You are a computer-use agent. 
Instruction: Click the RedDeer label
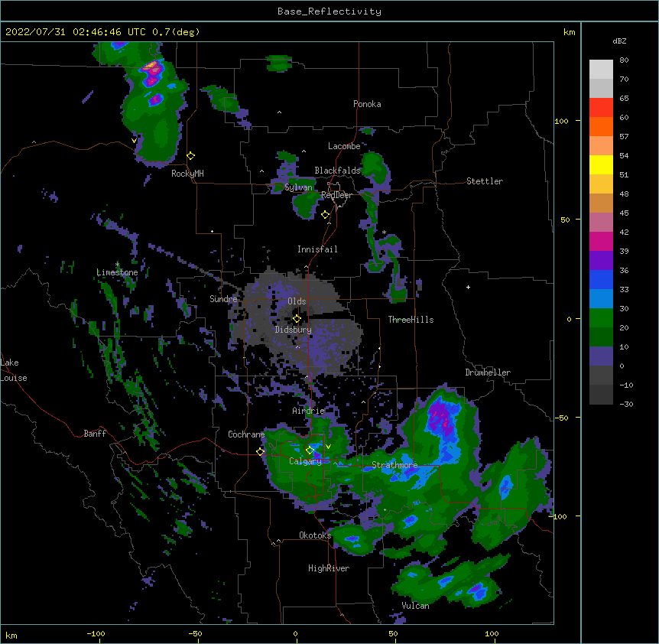[x=336, y=195]
